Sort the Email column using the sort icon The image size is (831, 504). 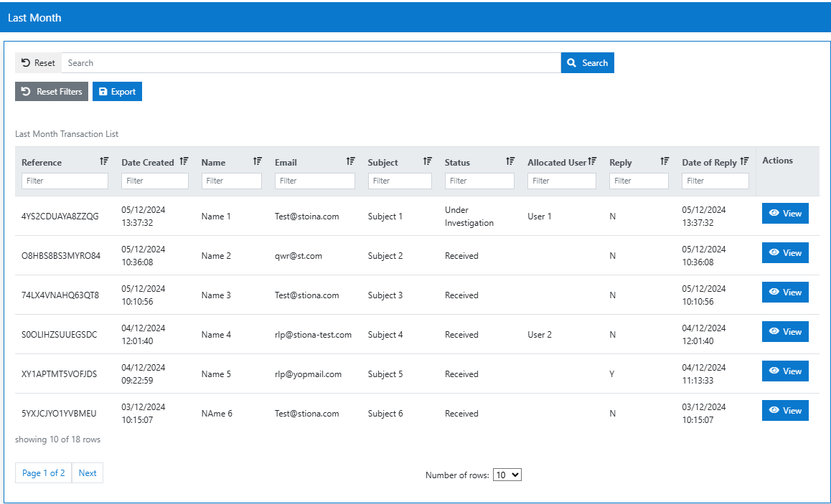point(350,161)
